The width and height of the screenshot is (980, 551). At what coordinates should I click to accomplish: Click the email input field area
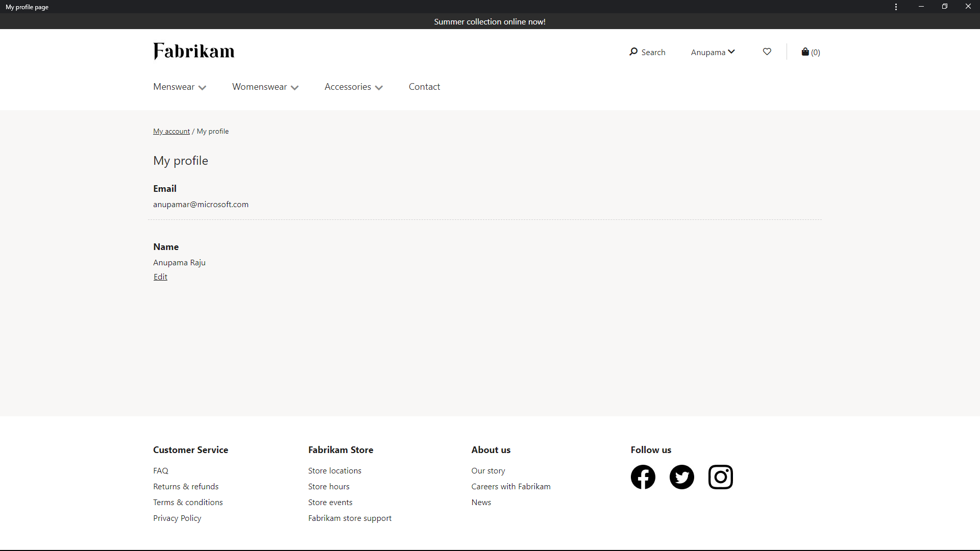coord(201,204)
